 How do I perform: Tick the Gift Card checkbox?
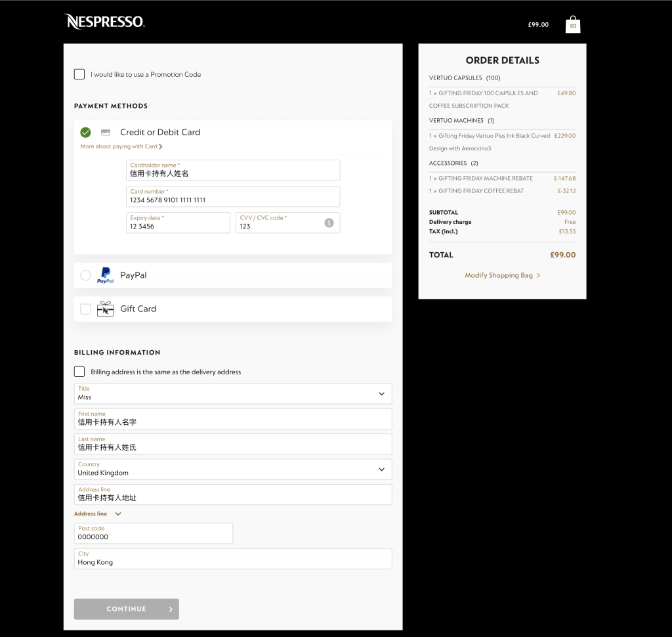[85, 309]
